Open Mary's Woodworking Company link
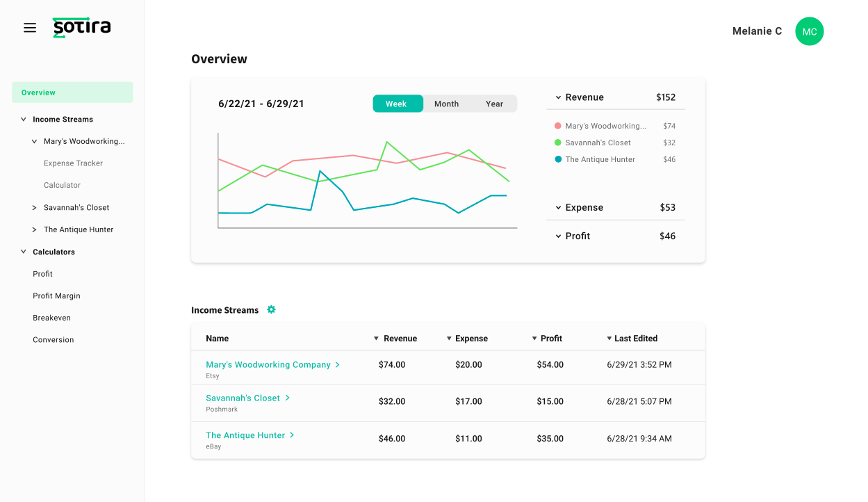868x502 pixels. 273,364
